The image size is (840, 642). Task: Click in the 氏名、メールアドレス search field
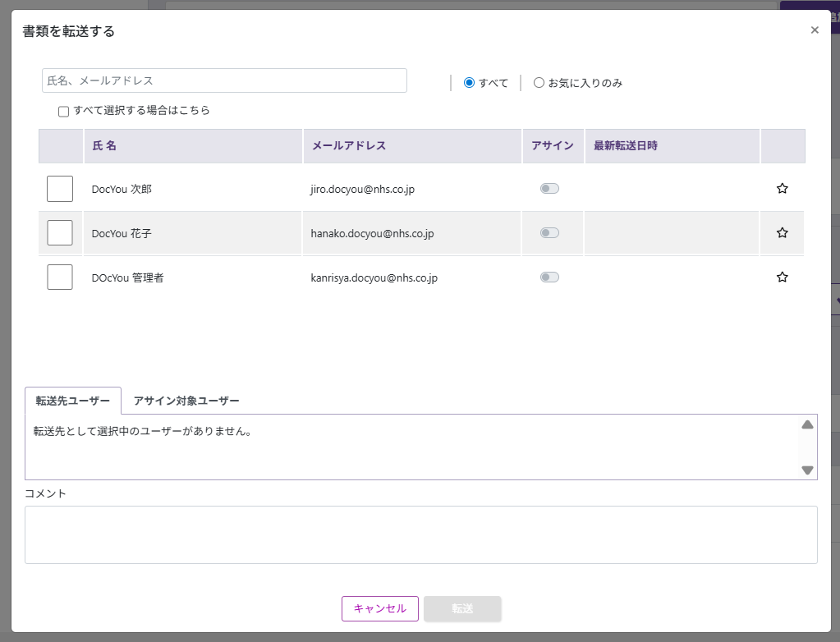pos(224,80)
